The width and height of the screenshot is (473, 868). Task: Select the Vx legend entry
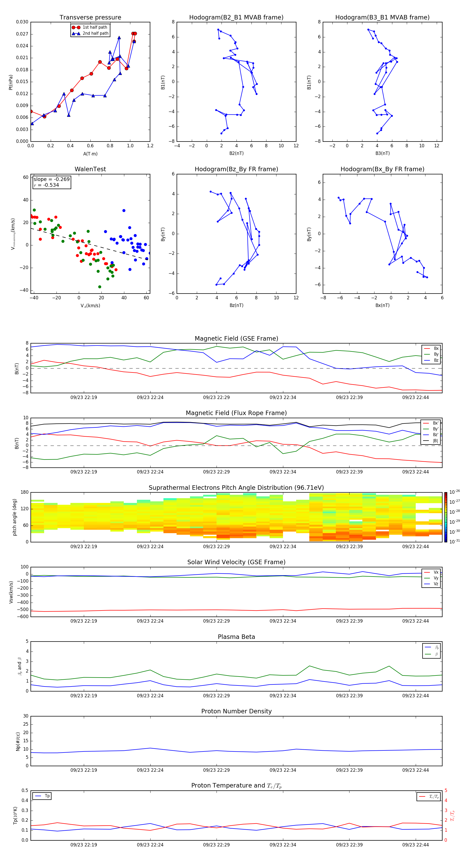point(431,572)
